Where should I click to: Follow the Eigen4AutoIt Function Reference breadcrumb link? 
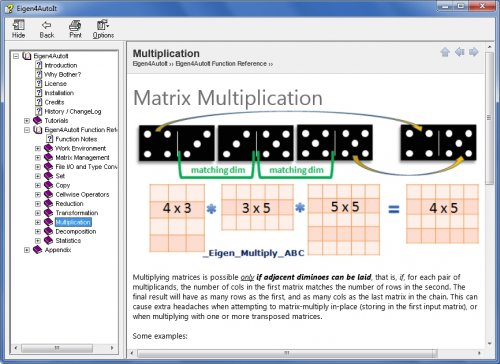click(x=221, y=64)
